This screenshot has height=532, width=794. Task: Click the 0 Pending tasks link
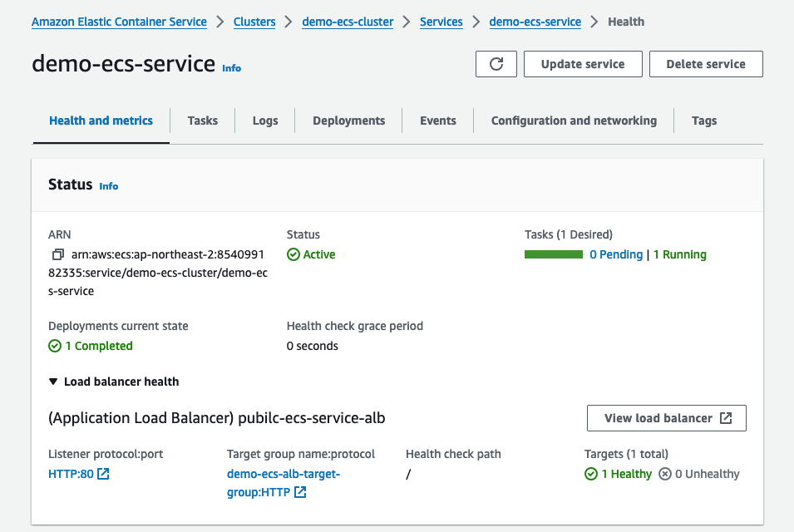(x=616, y=254)
